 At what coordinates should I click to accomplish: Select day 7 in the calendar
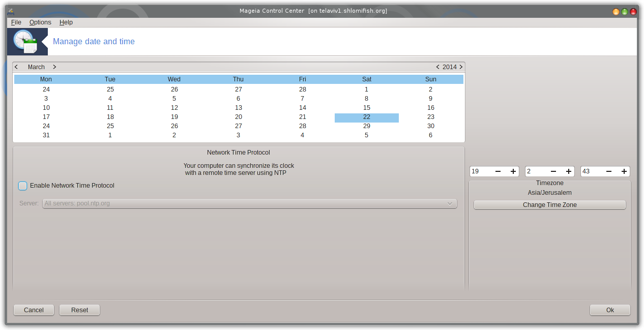click(303, 99)
